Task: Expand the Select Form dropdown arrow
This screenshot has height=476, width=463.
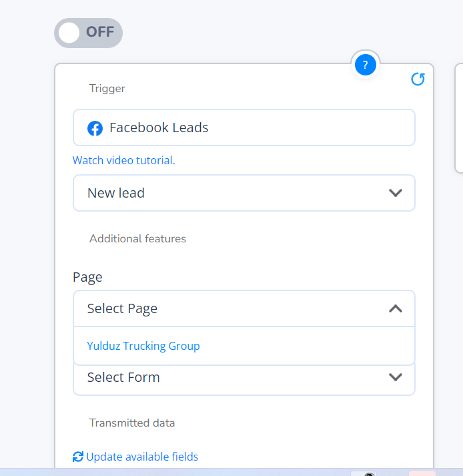Action: point(395,377)
